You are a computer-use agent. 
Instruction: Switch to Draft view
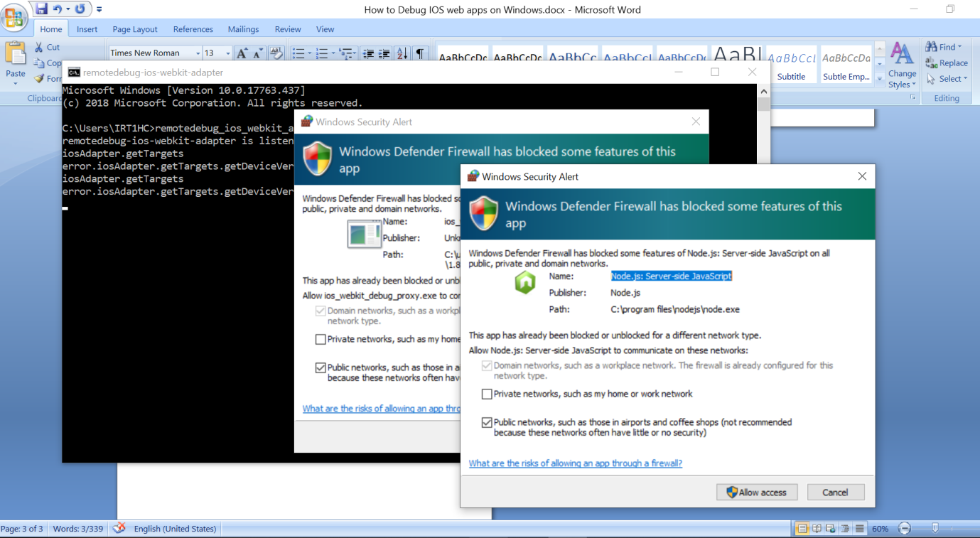click(860, 529)
